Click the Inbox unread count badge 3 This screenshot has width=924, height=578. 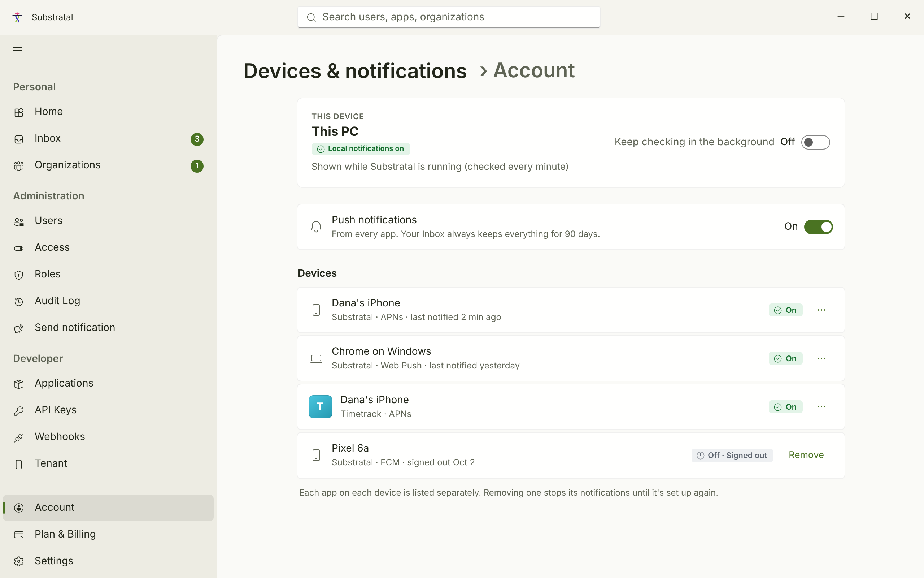coord(197,139)
